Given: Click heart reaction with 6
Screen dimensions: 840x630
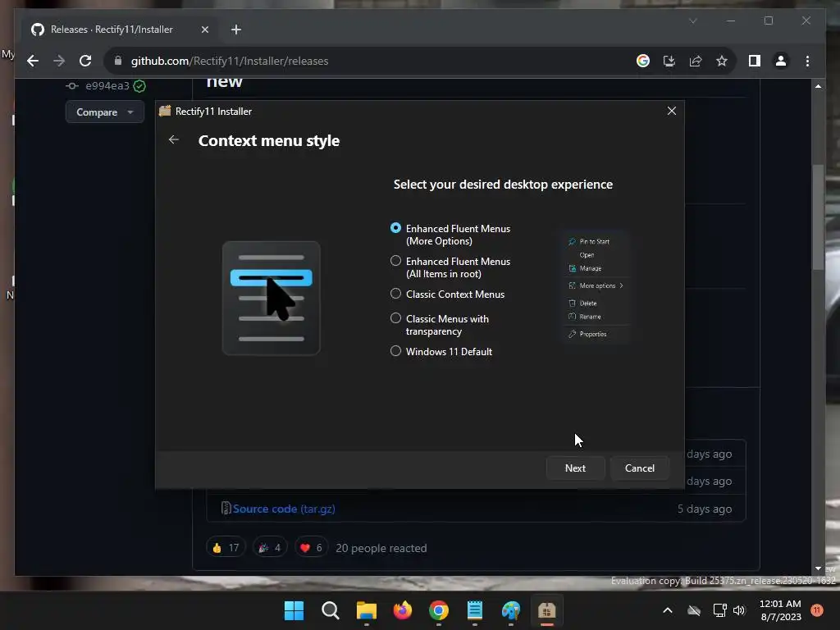Looking at the screenshot, I should pos(311,547).
